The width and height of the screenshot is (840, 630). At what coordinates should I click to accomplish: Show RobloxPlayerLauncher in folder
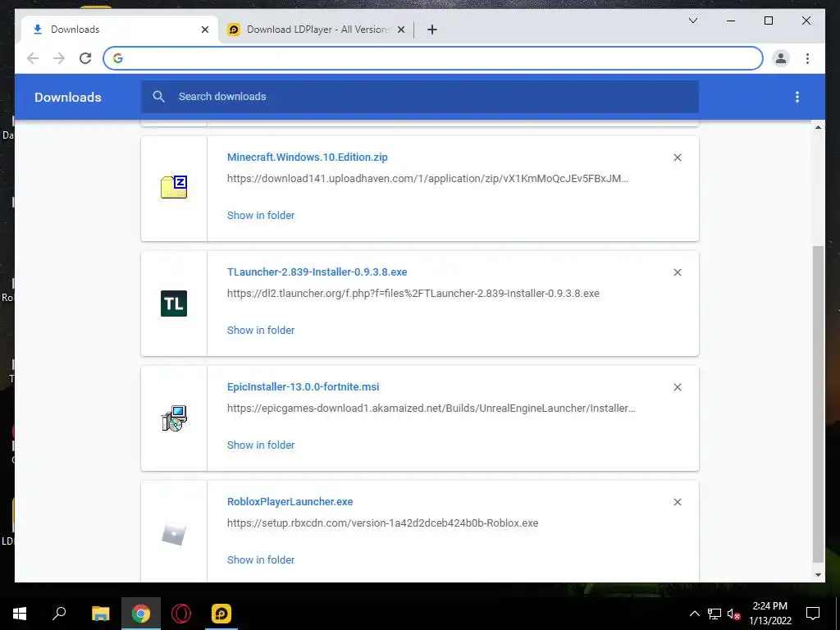coord(261,559)
